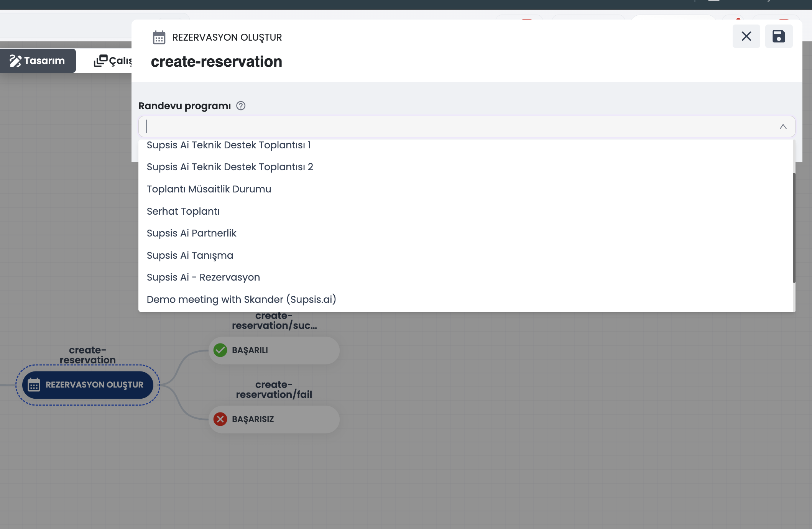Click the create-reservation label above the node
The image size is (812, 529).
(x=88, y=355)
